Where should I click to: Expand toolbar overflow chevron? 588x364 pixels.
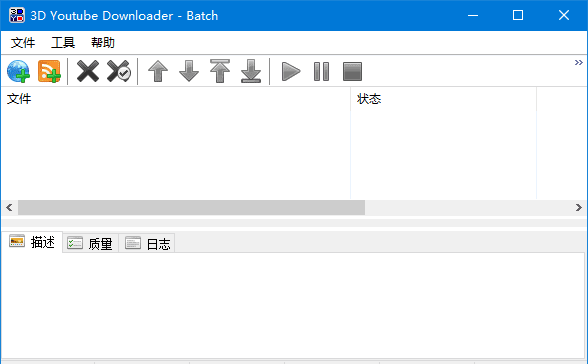point(579,63)
